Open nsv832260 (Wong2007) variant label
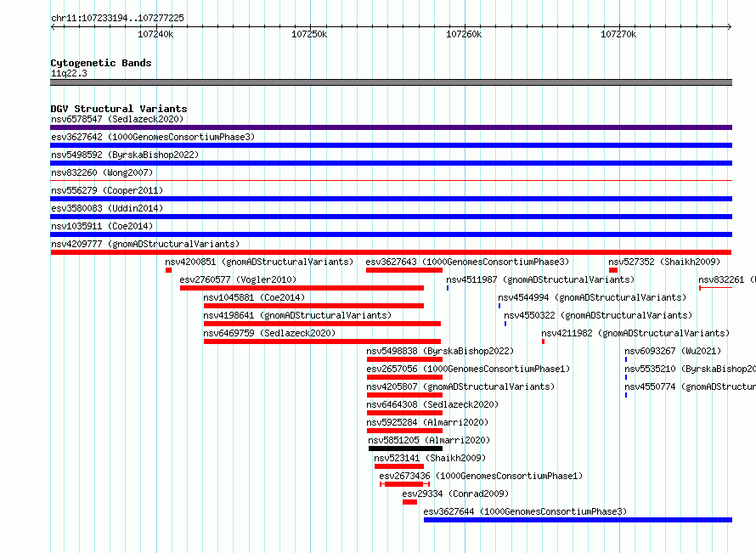Viewport: 756px width, 553px height. click(102, 172)
